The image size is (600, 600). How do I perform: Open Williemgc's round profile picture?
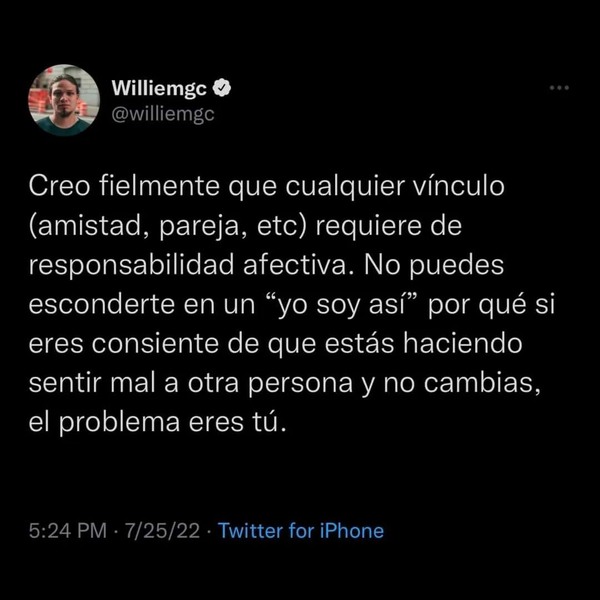(x=64, y=100)
